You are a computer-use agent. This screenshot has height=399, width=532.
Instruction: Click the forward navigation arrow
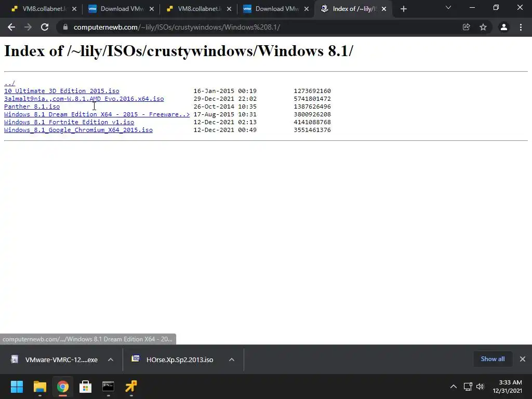click(28, 27)
